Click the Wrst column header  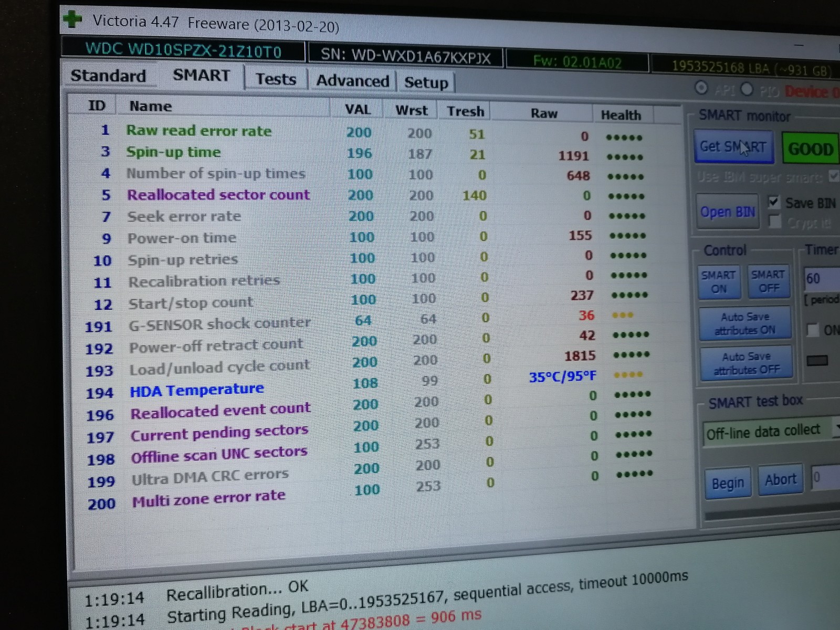(412, 110)
